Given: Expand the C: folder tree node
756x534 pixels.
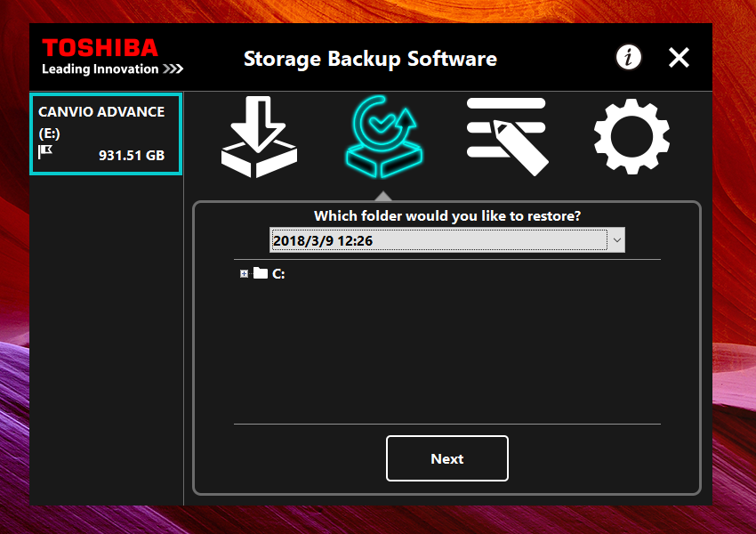Looking at the screenshot, I should (x=244, y=274).
